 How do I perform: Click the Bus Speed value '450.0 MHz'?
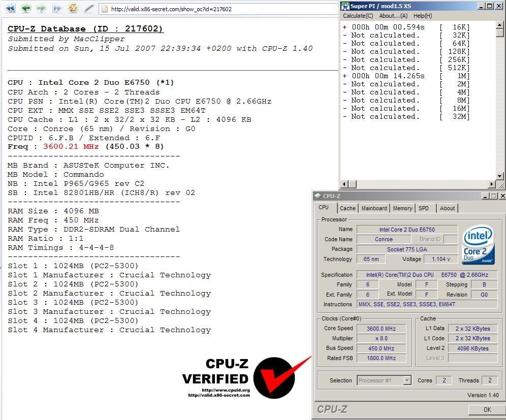pyautogui.click(x=381, y=348)
